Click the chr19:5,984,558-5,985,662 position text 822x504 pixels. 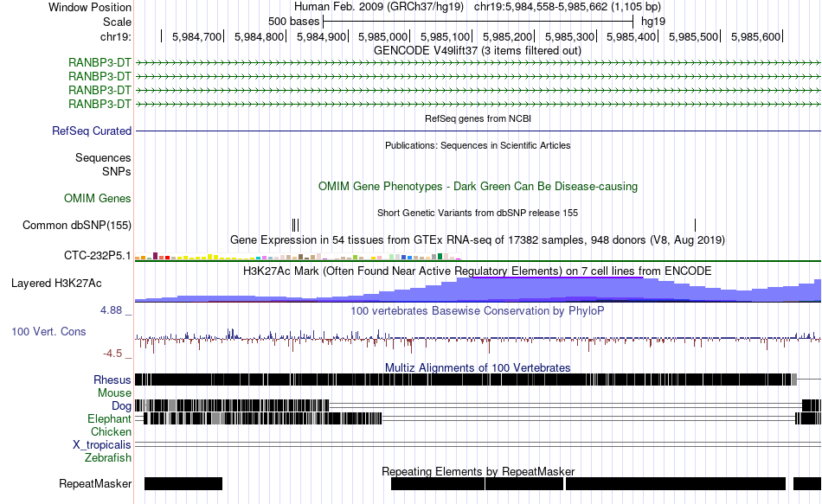point(568,7)
